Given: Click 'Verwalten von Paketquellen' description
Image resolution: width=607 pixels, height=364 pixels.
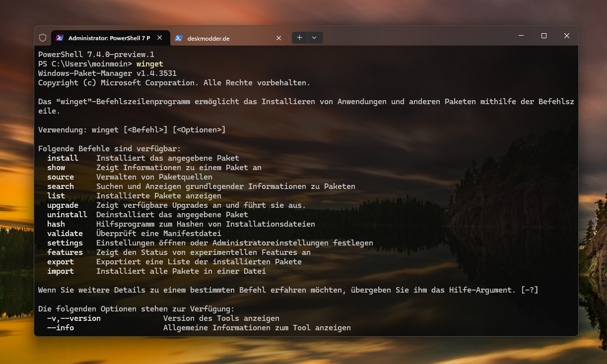Looking at the screenshot, I should [154, 177].
